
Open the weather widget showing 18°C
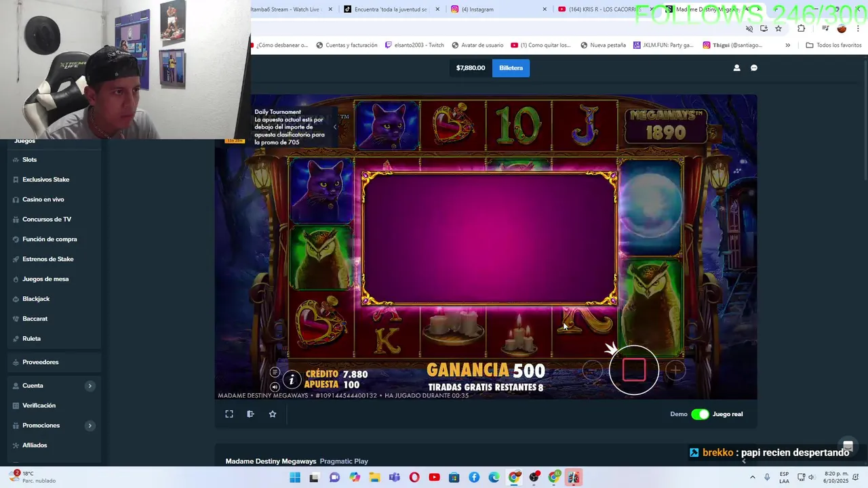[33, 477]
